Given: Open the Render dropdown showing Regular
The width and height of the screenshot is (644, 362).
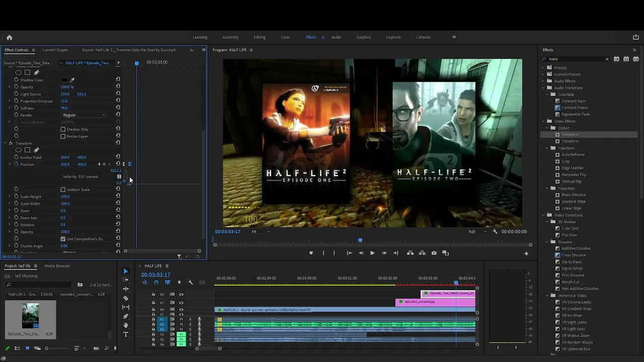Looking at the screenshot, I should (84, 115).
